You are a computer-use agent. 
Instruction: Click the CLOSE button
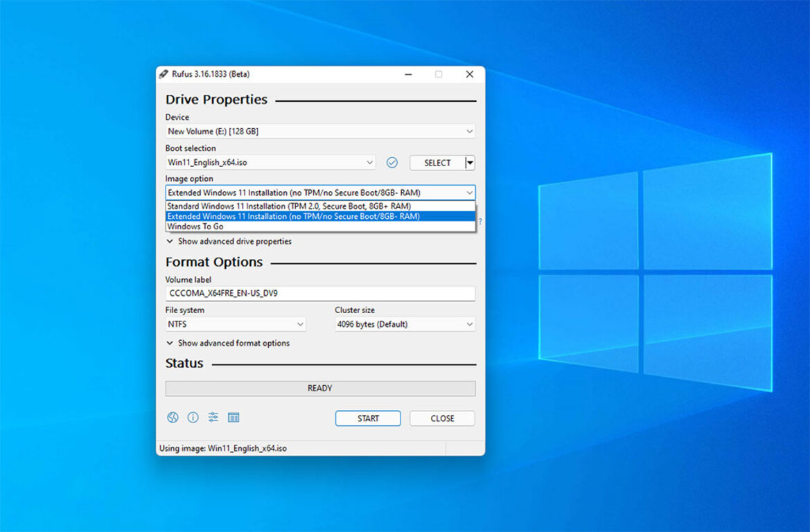(x=442, y=418)
